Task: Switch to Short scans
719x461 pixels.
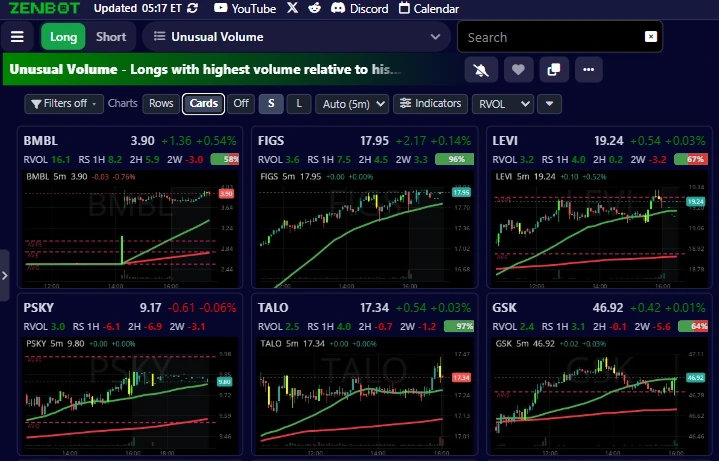Action: pos(111,37)
